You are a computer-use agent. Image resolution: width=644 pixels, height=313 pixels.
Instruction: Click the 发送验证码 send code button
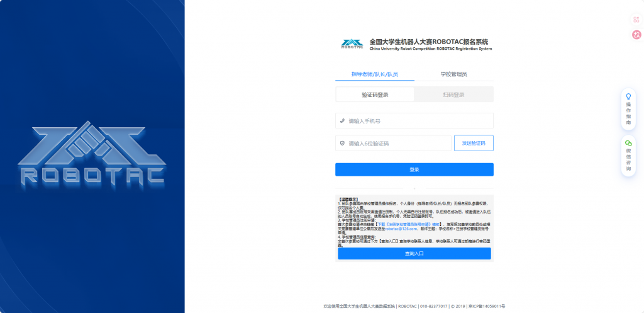(x=474, y=143)
